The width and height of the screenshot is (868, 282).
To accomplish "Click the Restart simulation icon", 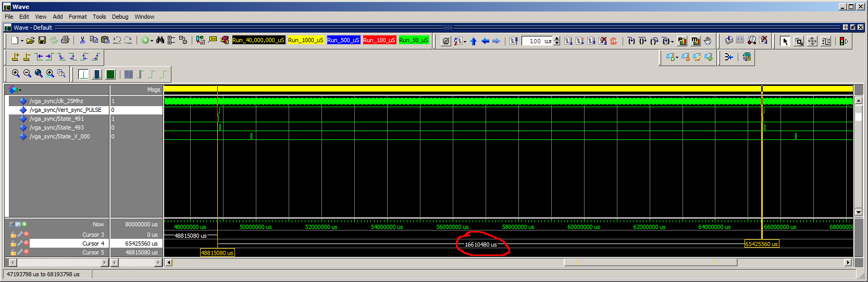I will (x=514, y=41).
